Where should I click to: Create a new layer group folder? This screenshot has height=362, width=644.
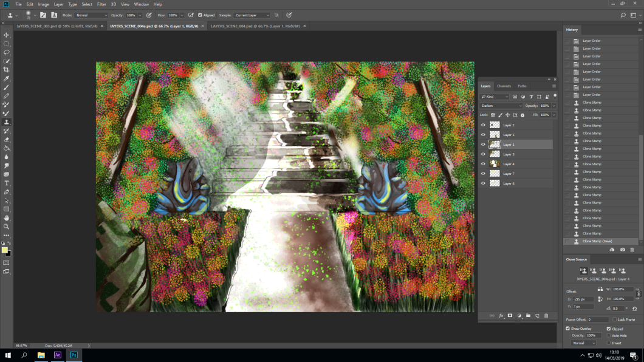(528, 316)
